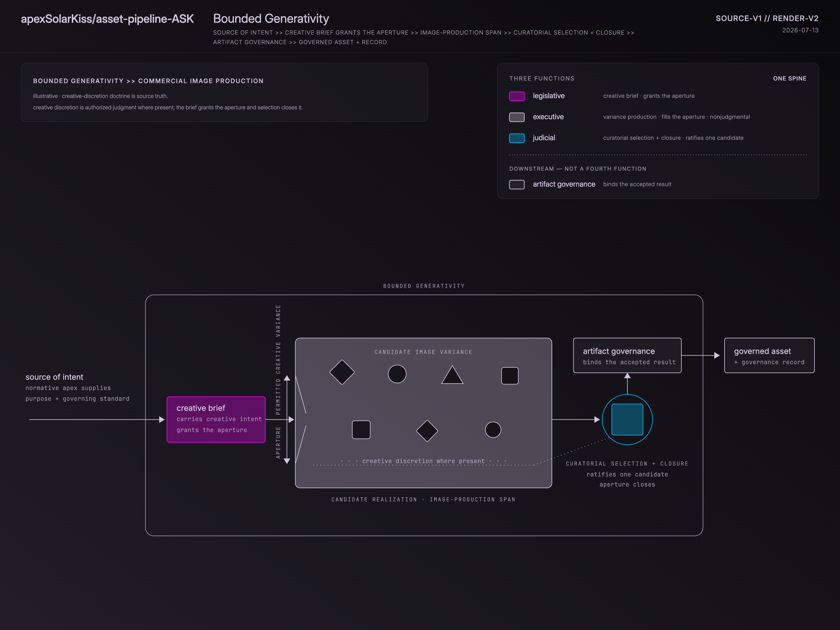The image size is (840, 630).
Task: Select the diamond candidate in the upper row
Action: 342,372
